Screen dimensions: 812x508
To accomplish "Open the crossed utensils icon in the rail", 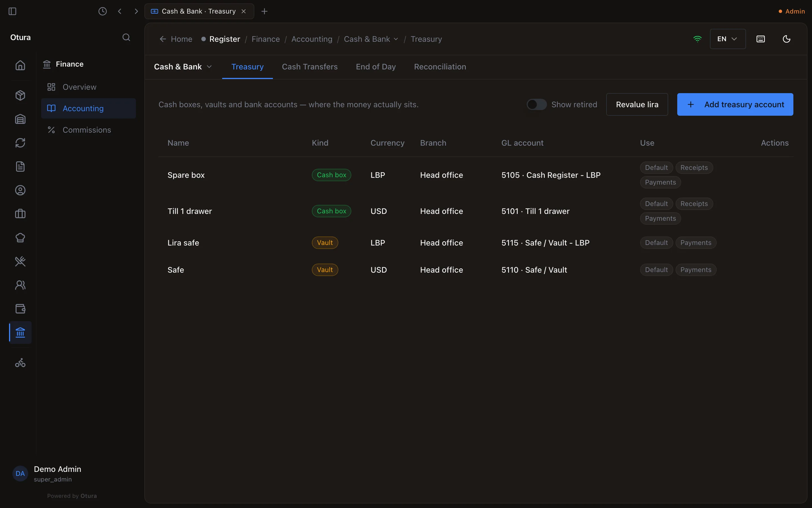I will point(20,261).
